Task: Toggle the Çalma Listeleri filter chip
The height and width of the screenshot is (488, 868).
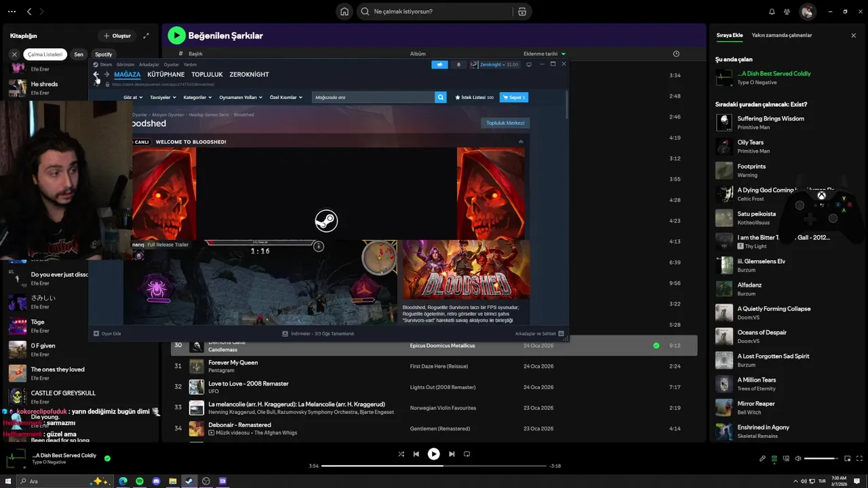Action: (x=45, y=54)
